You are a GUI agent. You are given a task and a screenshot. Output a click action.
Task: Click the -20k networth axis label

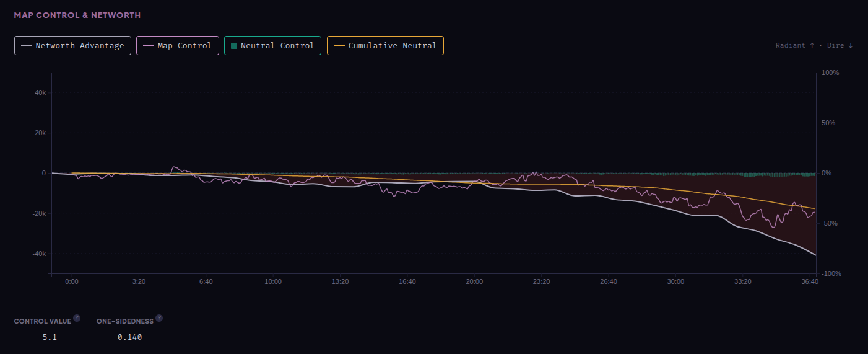(x=38, y=213)
